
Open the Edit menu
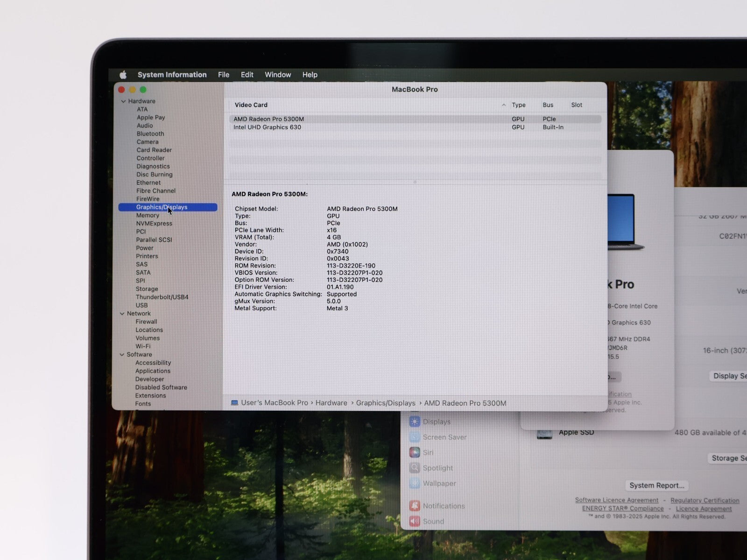coord(247,75)
